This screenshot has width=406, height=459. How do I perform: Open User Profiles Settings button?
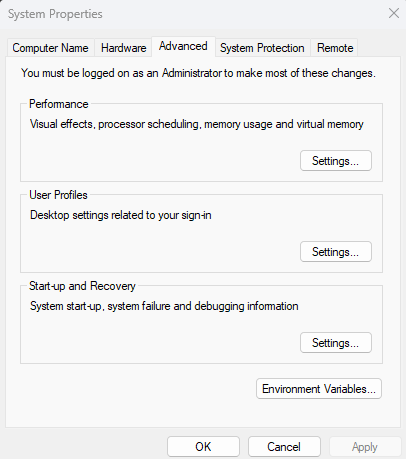click(336, 252)
